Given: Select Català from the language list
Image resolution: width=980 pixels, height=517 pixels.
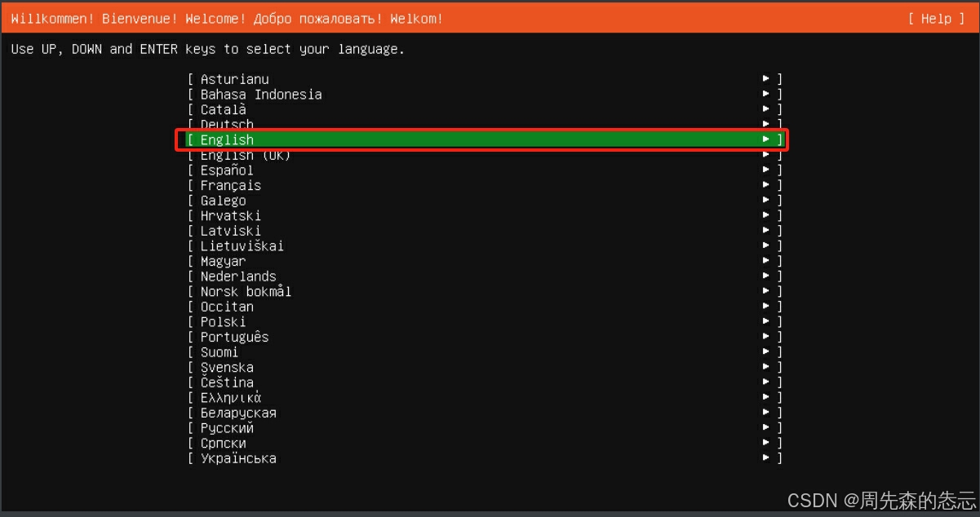Looking at the screenshot, I should [485, 109].
